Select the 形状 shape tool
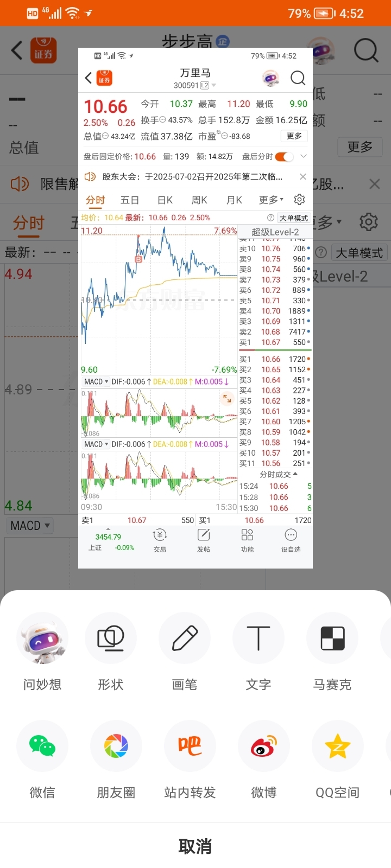 (111, 638)
